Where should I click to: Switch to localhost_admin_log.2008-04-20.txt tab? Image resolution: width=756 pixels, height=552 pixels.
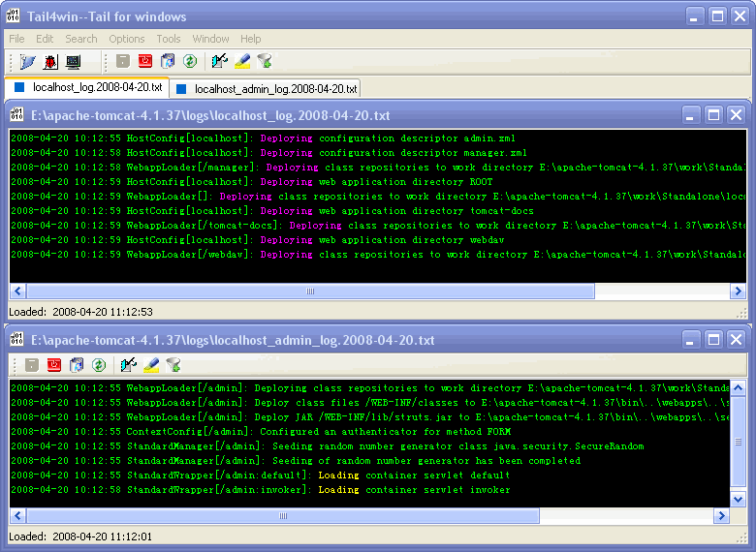[267, 89]
